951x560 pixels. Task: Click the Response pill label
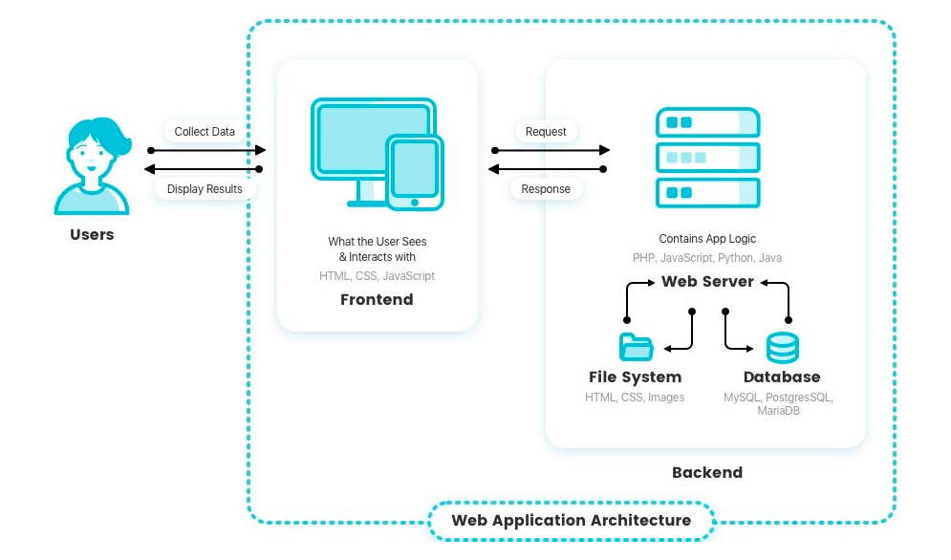(x=545, y=188)
